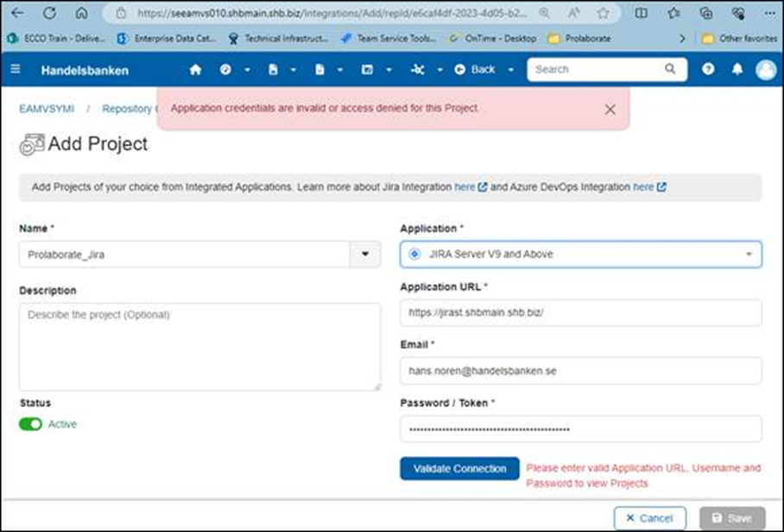Click the search magnifier icon
Image resolution: width=784 pixels, height=532 pixels.
[x=670, y=69]
